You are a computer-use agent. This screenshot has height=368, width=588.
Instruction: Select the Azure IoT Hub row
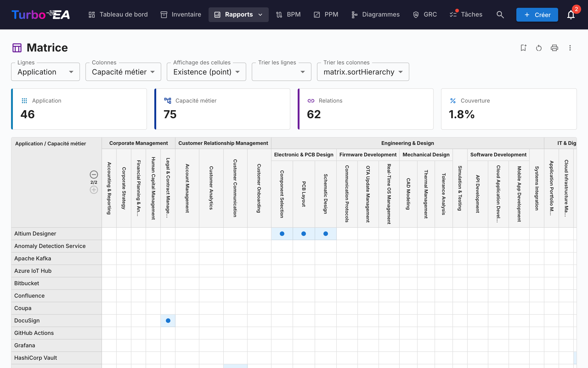[x=56, y=271]
